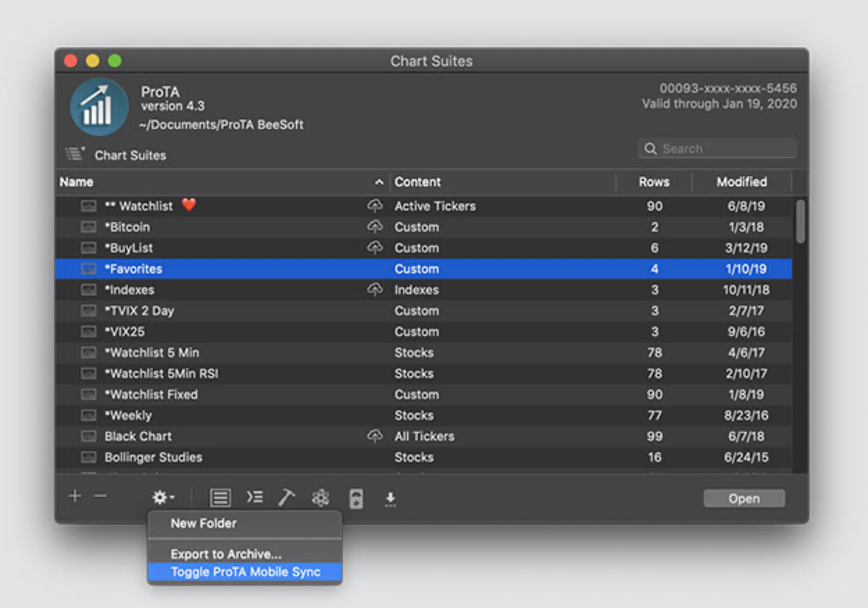Select the list view icon in toolbar

pos(220,497)
